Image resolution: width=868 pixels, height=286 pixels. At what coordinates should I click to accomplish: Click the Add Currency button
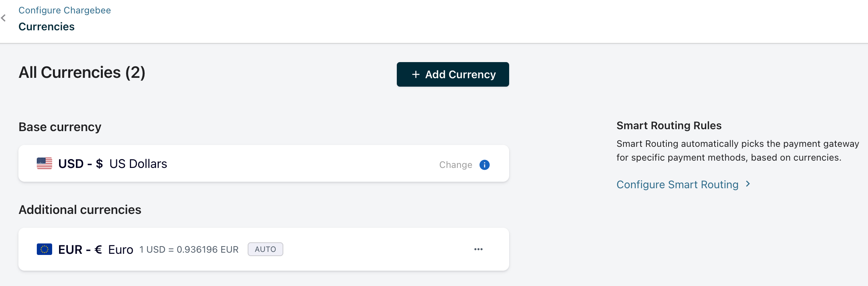pyautogui.click(x=453, y=74)
